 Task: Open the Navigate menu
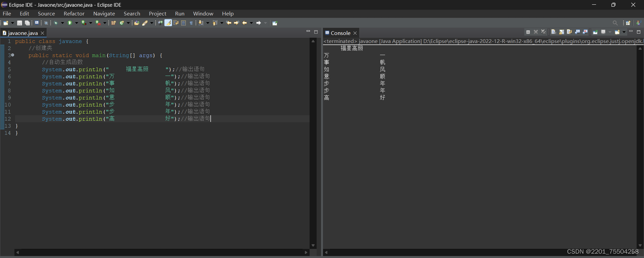[104, 13]
